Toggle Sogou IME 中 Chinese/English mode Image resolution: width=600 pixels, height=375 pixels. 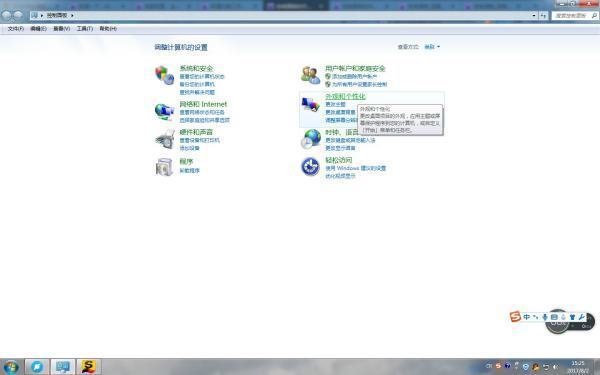point(527,317)
